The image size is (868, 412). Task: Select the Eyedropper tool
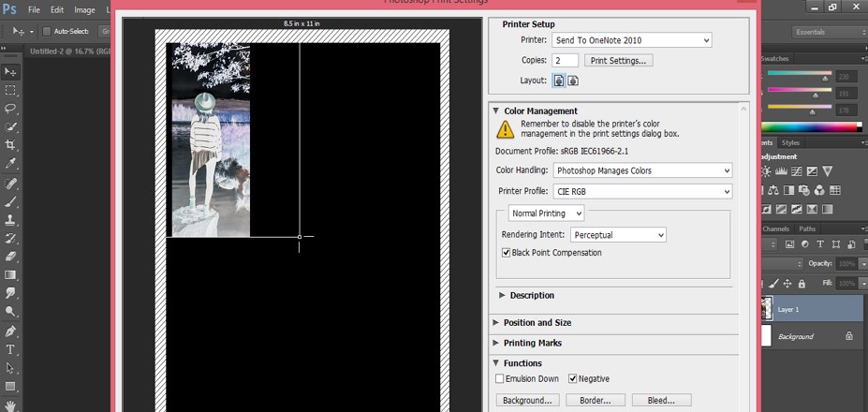[x=10, y=164]
